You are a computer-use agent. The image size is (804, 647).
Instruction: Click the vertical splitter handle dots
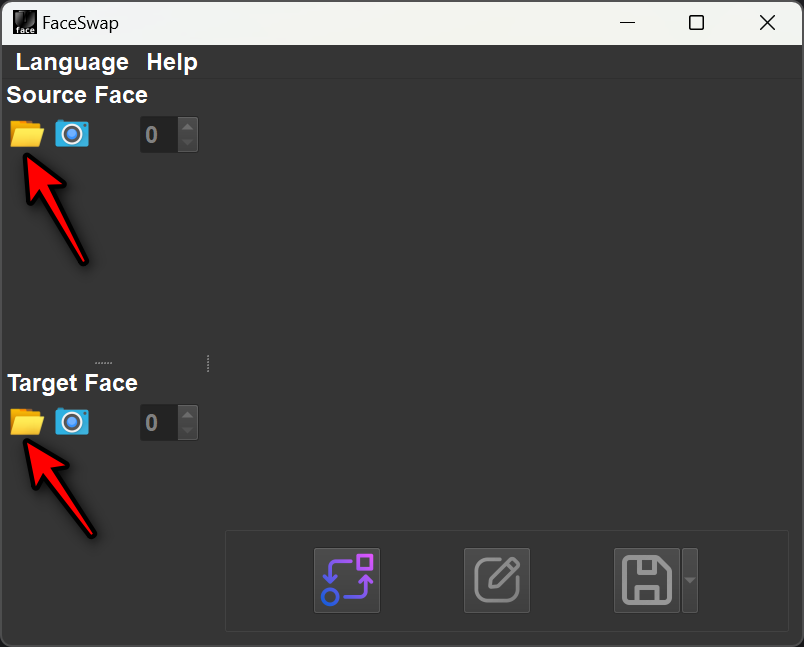point(208,363)
